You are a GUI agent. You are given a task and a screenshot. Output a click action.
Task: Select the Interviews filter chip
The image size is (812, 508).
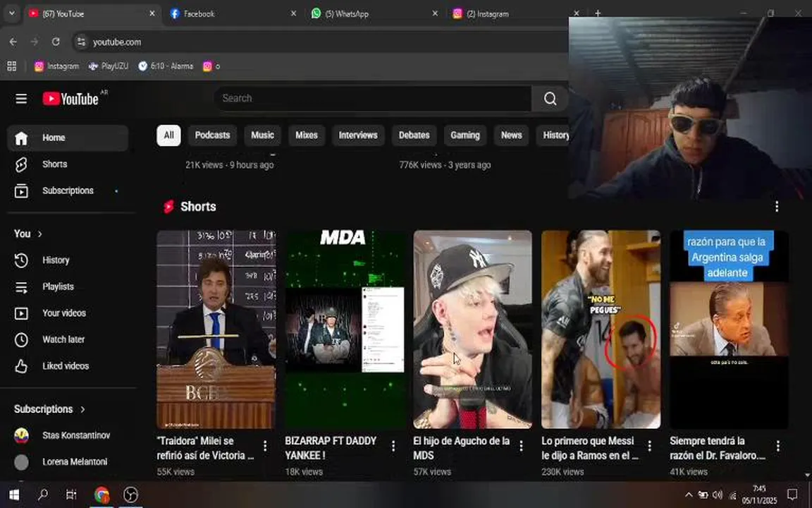click(358, 135)
